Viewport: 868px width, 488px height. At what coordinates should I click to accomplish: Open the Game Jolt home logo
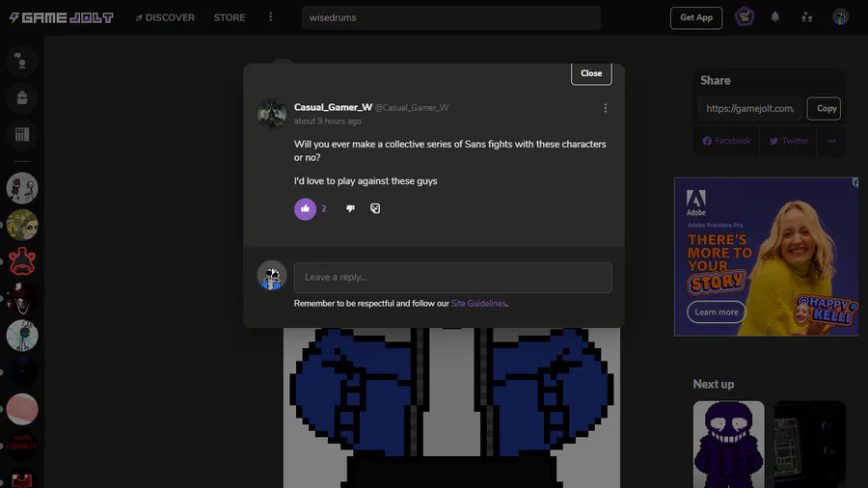61,17
